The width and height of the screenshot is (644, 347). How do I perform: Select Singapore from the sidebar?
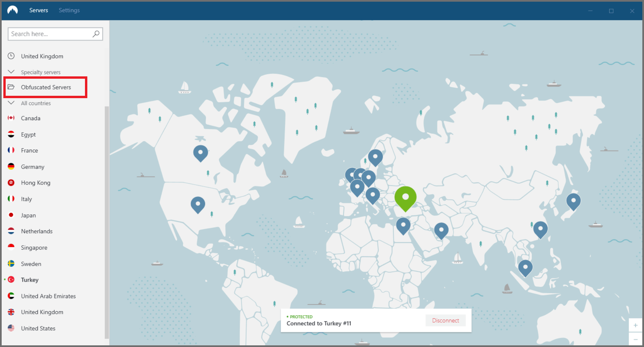pos(34,248)
